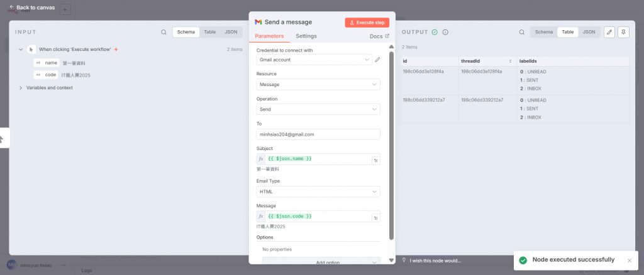The image size is (644, 275).
Task: Open the Operation dropdown showing Send
Action: pyautogui.click(x=318, y=109)
